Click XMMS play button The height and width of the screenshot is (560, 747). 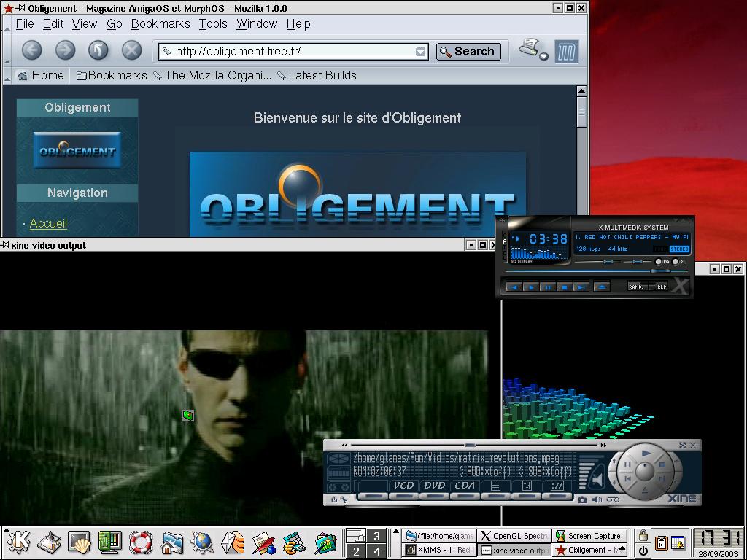pyautogui.click(x=531, y=287)
